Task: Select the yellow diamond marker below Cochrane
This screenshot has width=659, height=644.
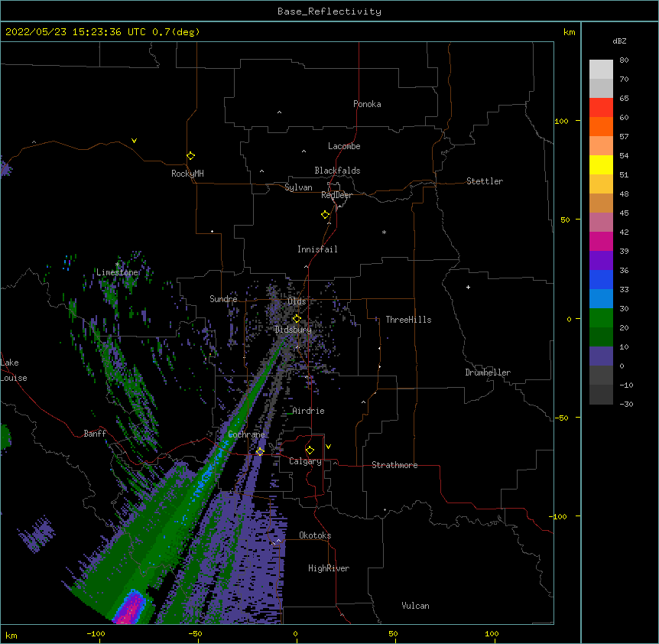Action: 260,451
